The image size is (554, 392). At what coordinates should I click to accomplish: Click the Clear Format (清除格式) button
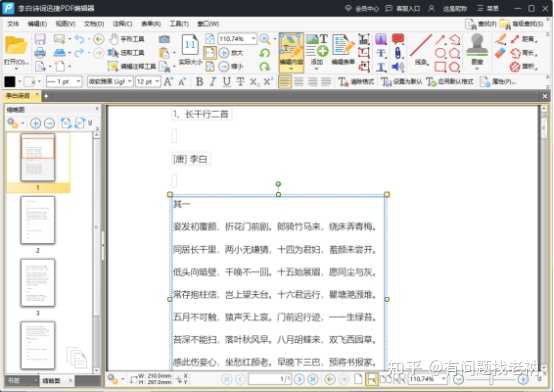pyautogui.click(x=356, y=82)
